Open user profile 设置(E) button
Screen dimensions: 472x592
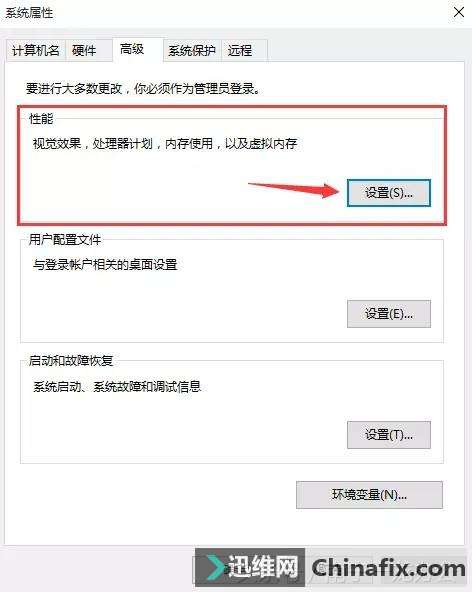pyautogui.click(x=389, y=314)
